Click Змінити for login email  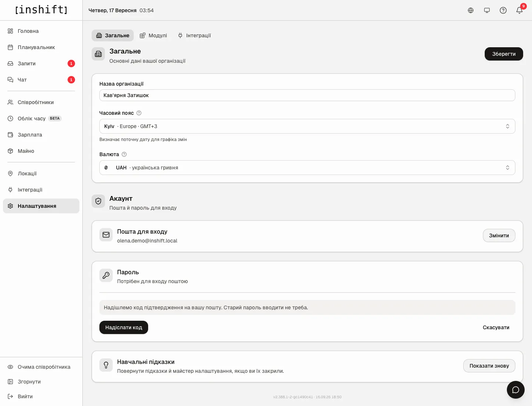click(x=499, y=235)
